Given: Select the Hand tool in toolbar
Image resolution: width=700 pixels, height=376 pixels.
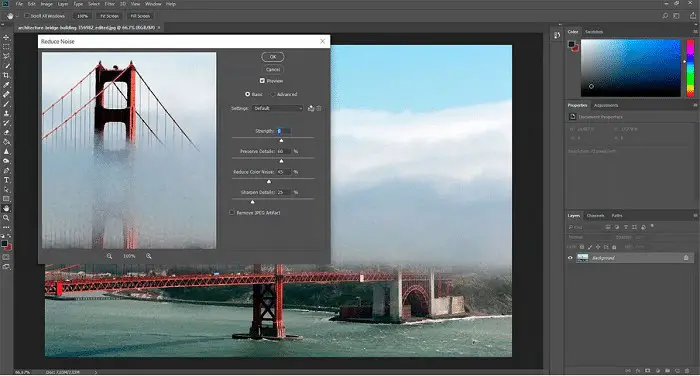Looking at the screenshot, I should point(6,209).
